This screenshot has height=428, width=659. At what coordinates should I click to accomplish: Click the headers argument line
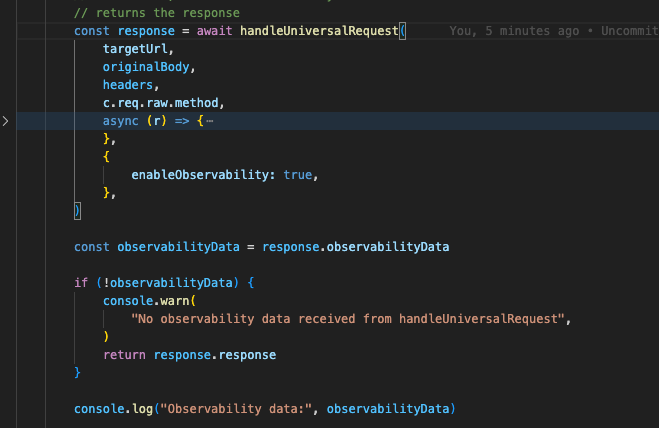click(x=128, y=85)
